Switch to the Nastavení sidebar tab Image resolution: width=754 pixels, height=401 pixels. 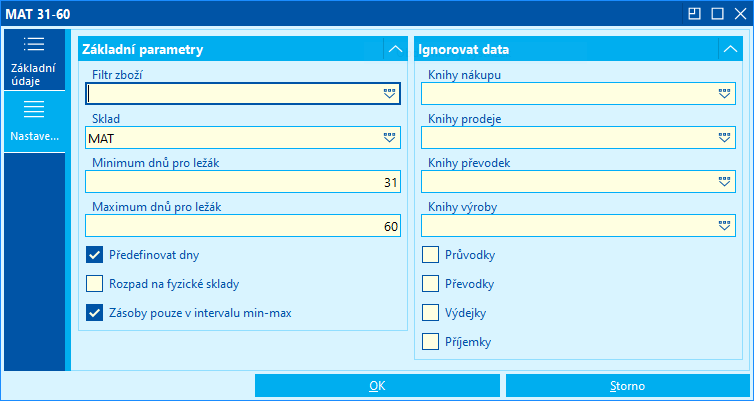point(34,122)
